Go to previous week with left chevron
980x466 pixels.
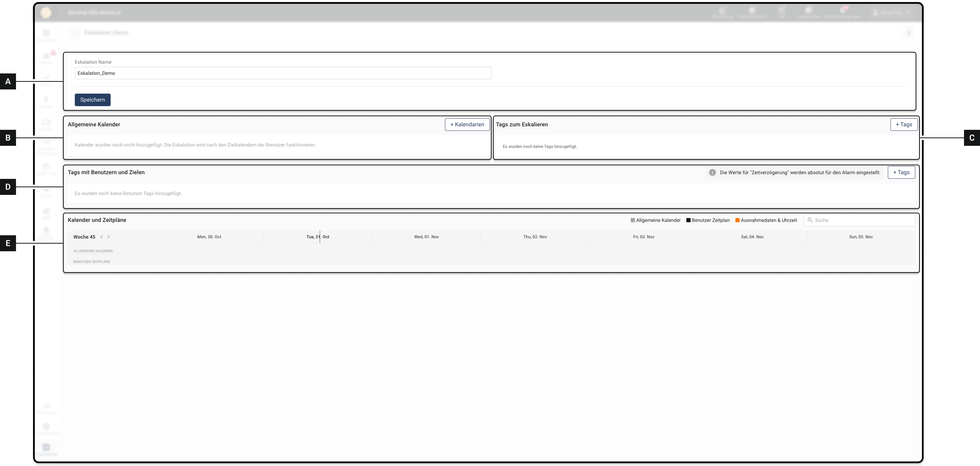pos(102,237)
